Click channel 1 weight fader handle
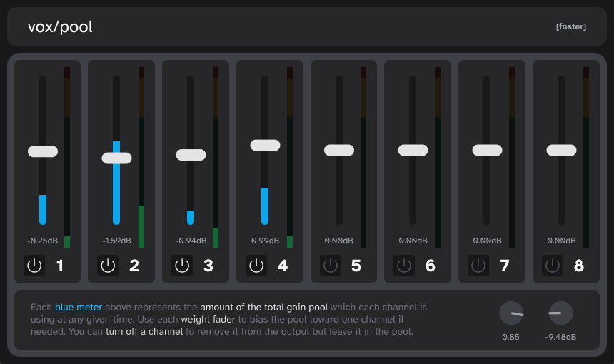 pos(43,151)
